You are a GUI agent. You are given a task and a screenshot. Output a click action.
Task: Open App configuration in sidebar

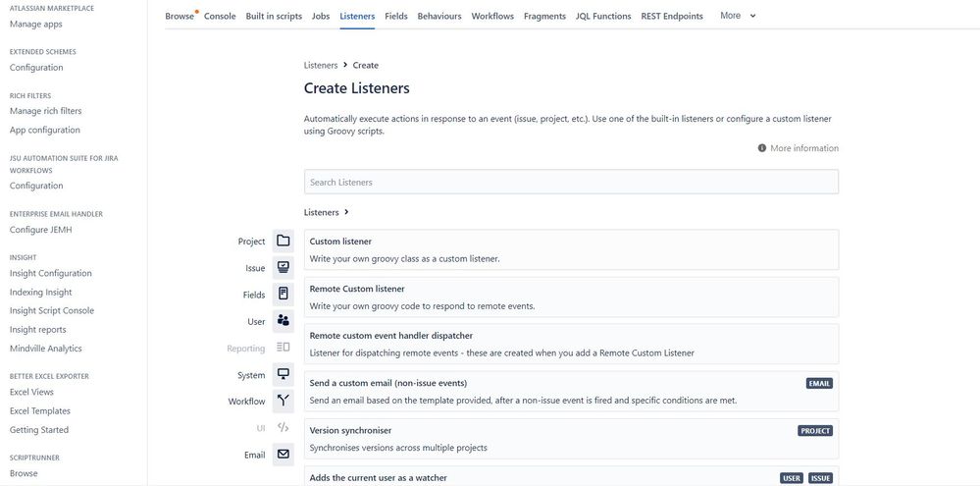45,131
